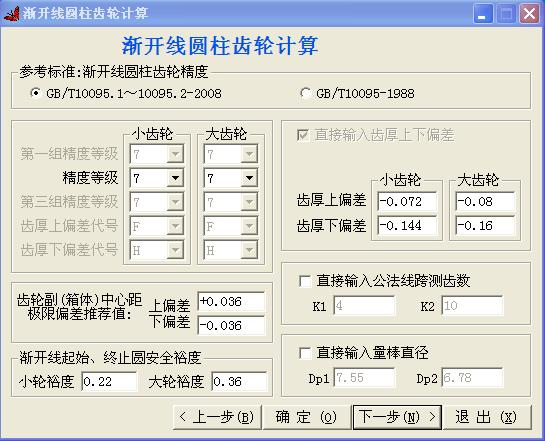Close the window with the X button
This screenshot has width=545, height=441.
529,14
